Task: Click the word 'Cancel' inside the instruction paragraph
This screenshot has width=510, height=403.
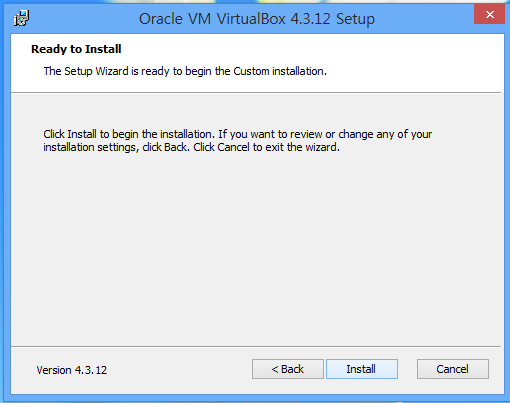Action: (x=233, y=147)
